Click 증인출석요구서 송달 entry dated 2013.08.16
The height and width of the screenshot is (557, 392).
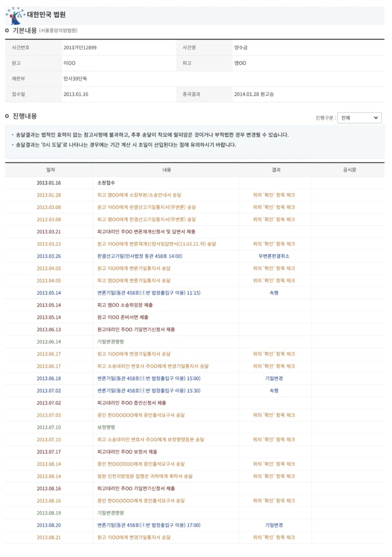141,500
